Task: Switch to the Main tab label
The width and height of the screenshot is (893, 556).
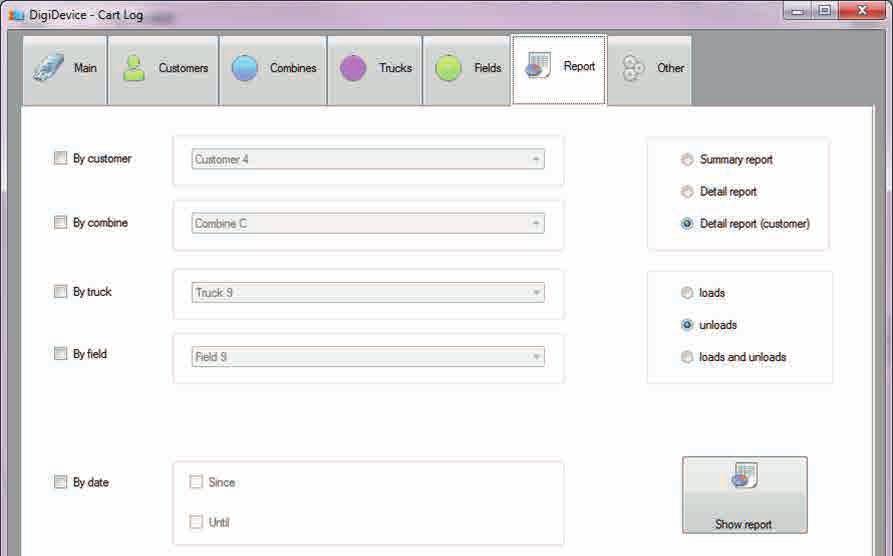Action: pyautogui.click(x=85, y=68)
